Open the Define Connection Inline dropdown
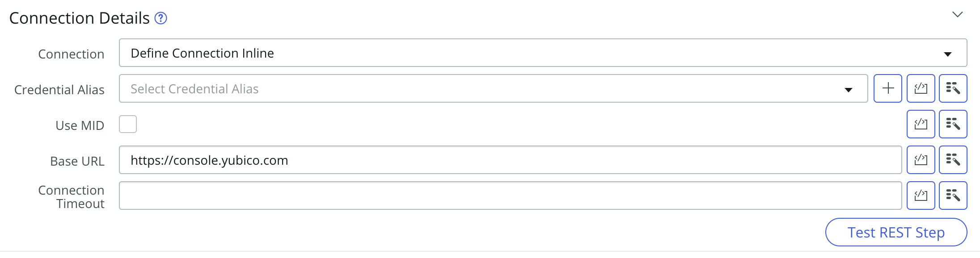This screenshot has width=980, height=258. click(x=543, y=53)
